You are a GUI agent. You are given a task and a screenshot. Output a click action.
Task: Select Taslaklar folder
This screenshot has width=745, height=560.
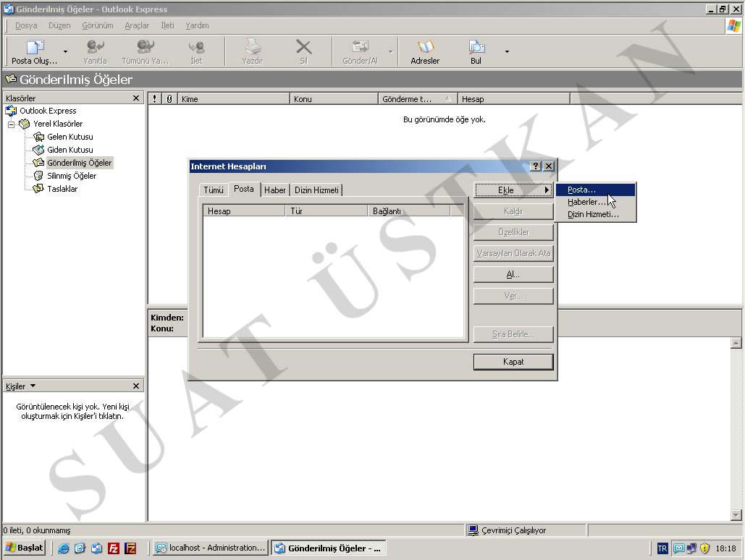coord(62,189)
